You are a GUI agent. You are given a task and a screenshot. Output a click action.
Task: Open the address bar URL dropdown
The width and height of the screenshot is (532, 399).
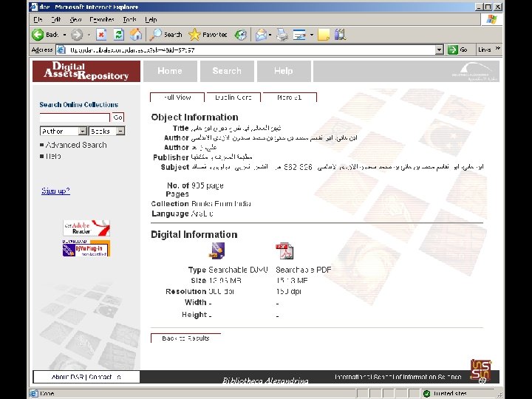point(439,50)
